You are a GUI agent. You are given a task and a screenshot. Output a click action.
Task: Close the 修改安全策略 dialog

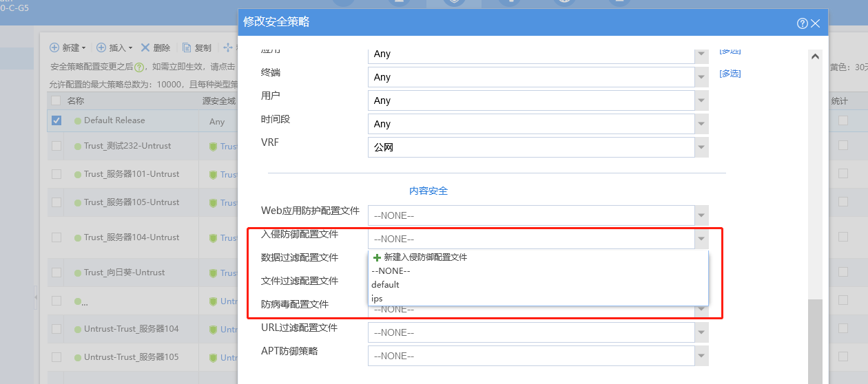[816, 23]
